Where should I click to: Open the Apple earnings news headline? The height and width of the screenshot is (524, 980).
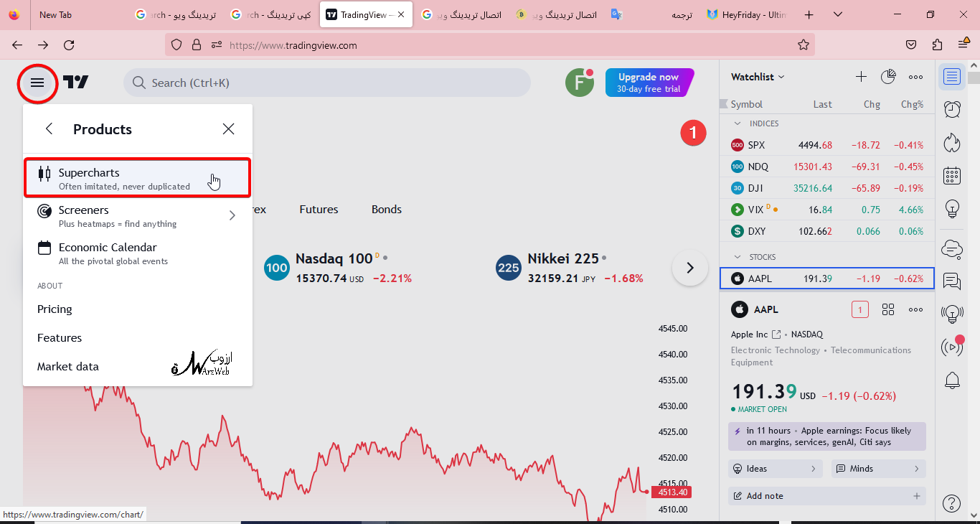827,436
